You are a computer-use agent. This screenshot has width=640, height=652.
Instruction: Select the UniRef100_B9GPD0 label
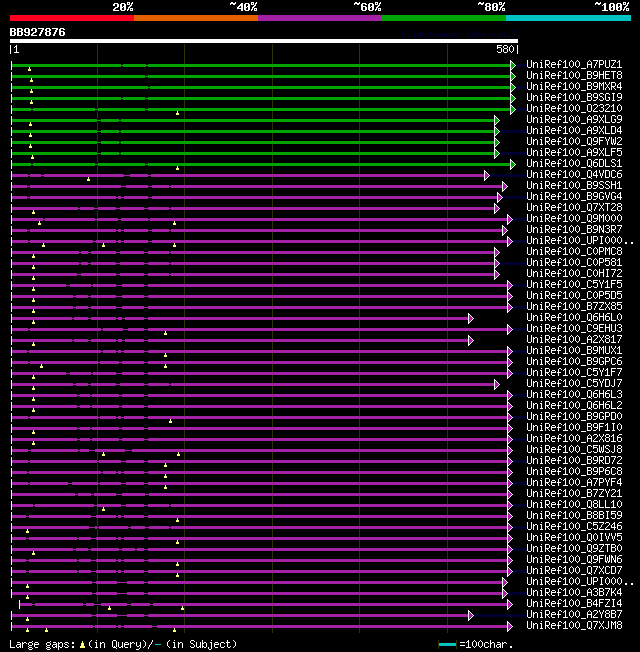[574, 417]
